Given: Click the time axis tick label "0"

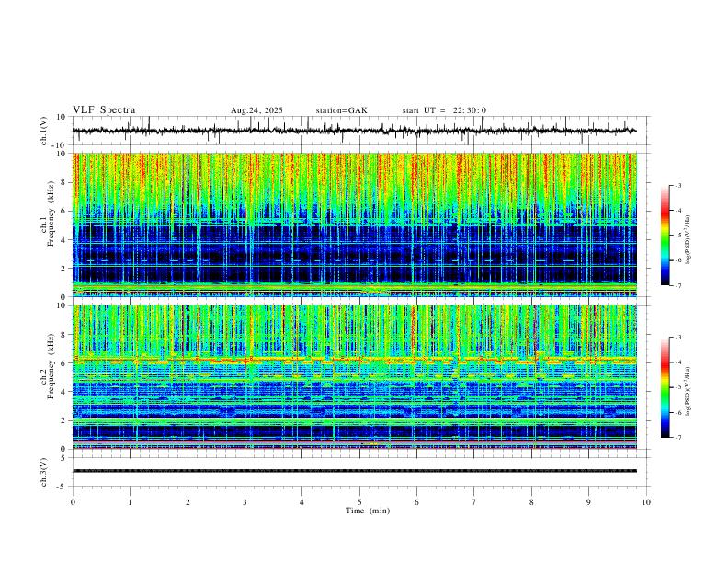Looking at the screenshot, I should point(73,502).
